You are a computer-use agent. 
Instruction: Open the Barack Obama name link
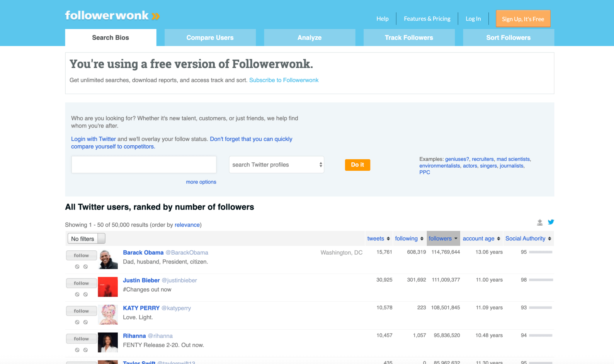click(x=143, y=253)
